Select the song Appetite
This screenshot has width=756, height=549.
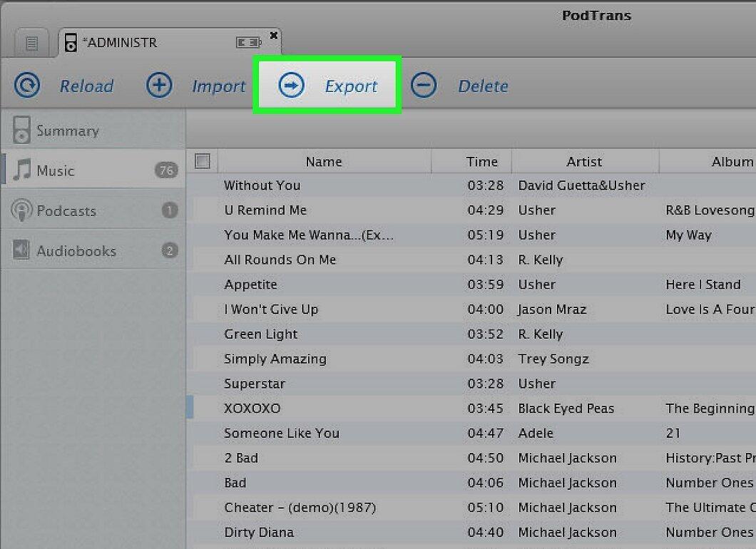point(251,284)
